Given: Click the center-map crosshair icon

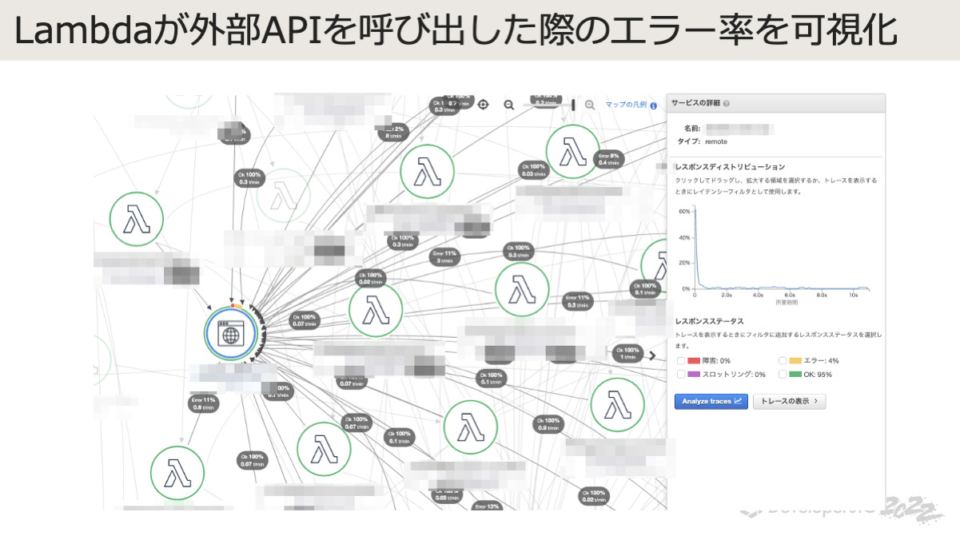Looking at the screenshot, I should pyautogui.click(x=483, y=104).
